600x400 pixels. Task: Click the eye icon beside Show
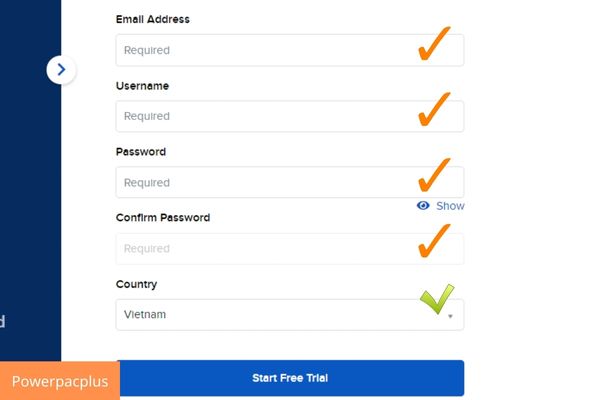(423, 206)
